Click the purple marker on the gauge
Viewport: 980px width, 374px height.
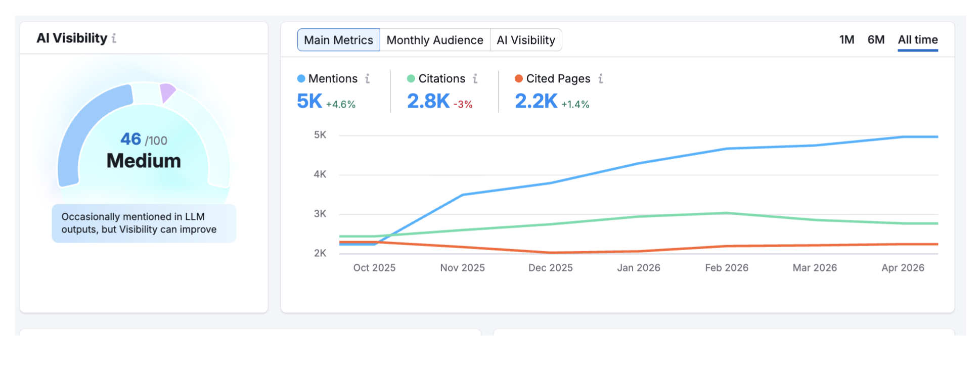point(167,92)
